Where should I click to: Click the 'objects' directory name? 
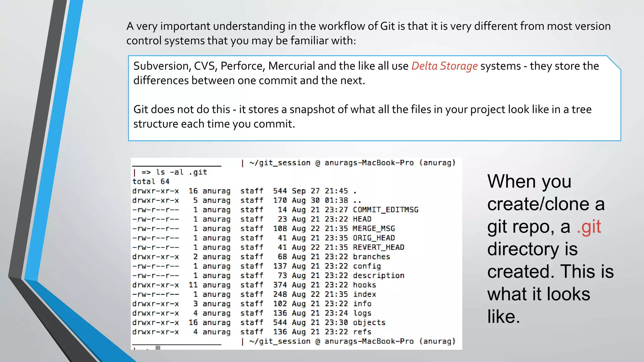[369, 322]
